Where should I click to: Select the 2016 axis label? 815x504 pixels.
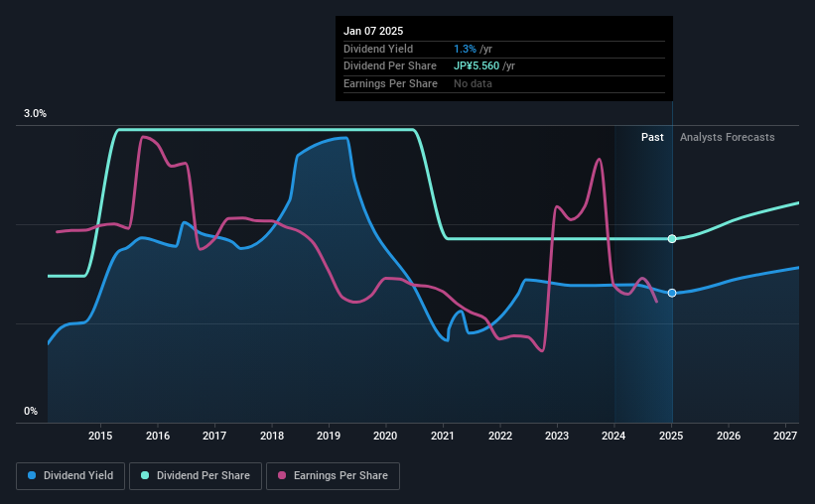158,436
